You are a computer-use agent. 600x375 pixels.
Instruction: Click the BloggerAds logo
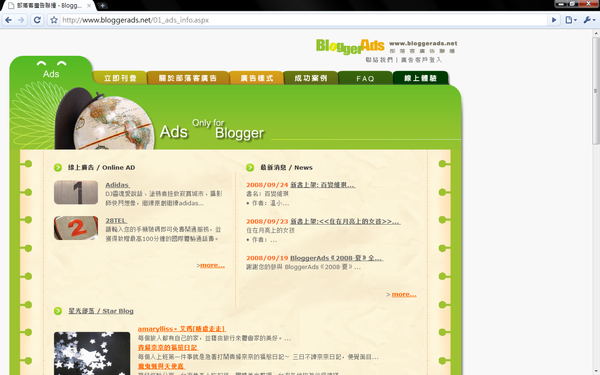click(350, 47)
